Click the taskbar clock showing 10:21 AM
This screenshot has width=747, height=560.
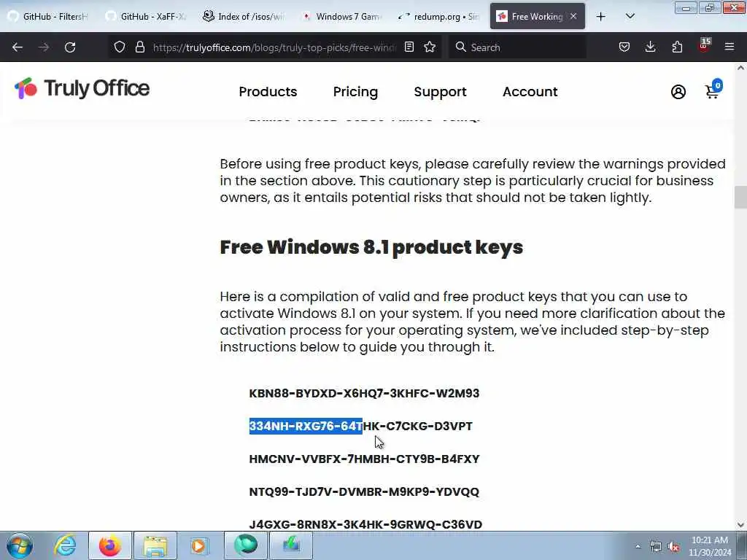pyautogui.click(x=710, y=546)
